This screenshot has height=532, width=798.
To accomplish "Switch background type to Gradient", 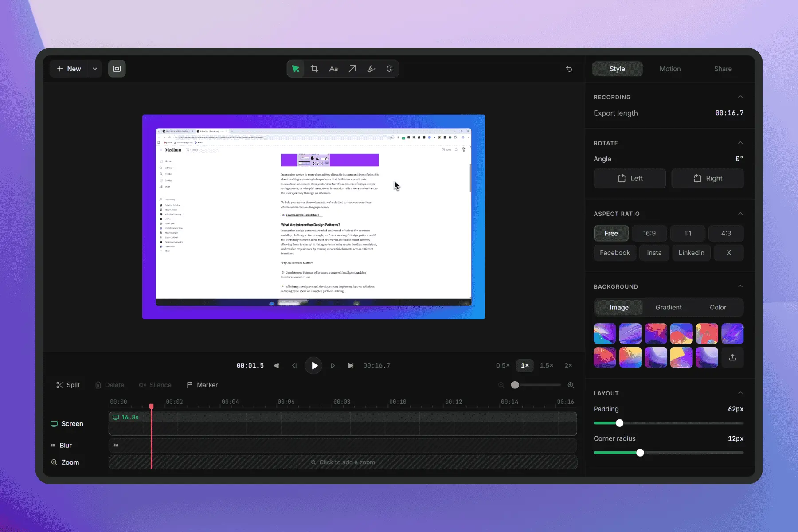I will pyautogui.click(x=669, y=307).
